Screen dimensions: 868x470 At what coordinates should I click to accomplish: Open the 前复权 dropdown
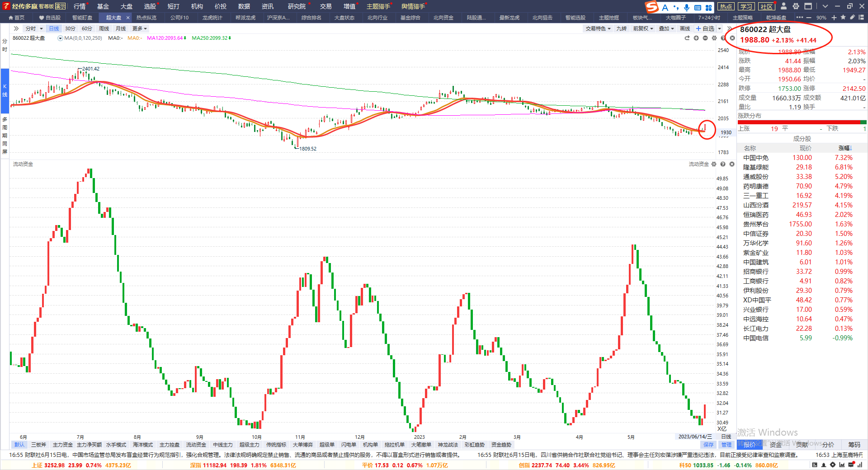pos(643,28)
